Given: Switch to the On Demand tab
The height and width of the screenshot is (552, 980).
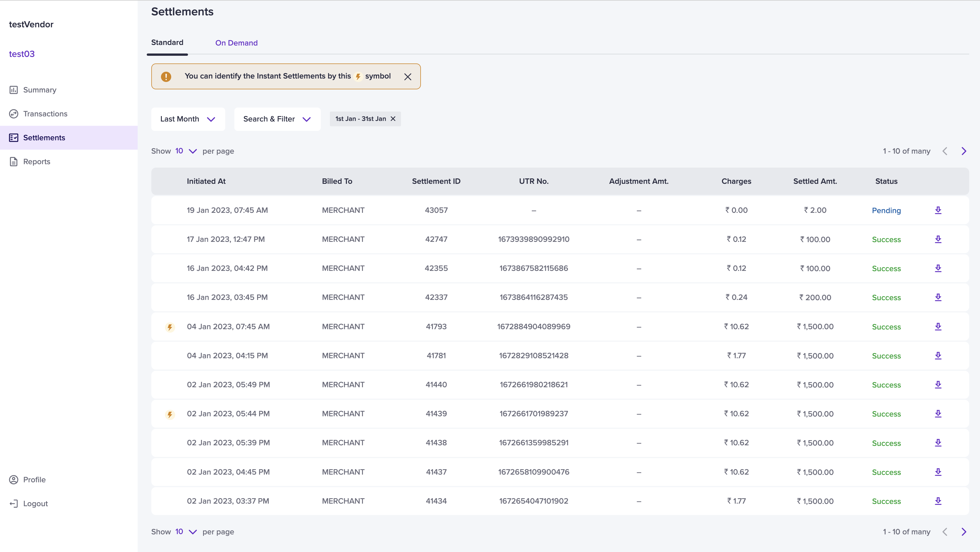Looking at the screenshot, I should [236, 43].
